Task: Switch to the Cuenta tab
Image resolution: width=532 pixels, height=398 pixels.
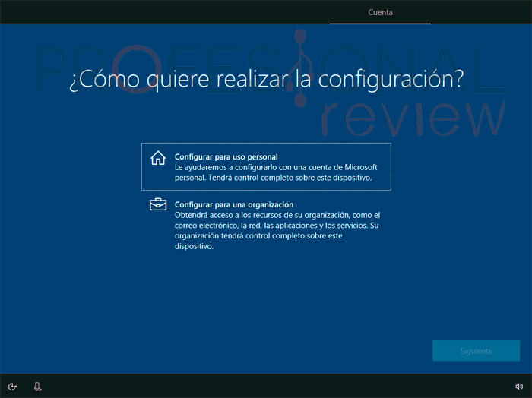Action: [x=380, y=12]
